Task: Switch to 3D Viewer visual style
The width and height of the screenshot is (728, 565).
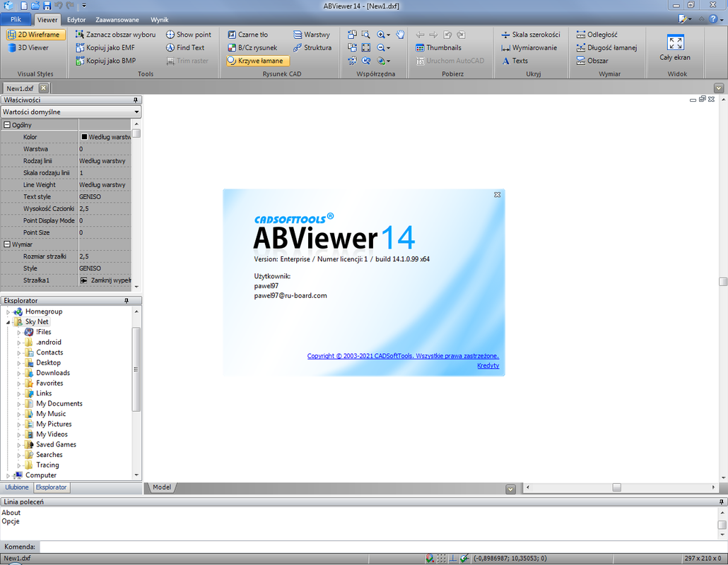Action: pos(28,47)
